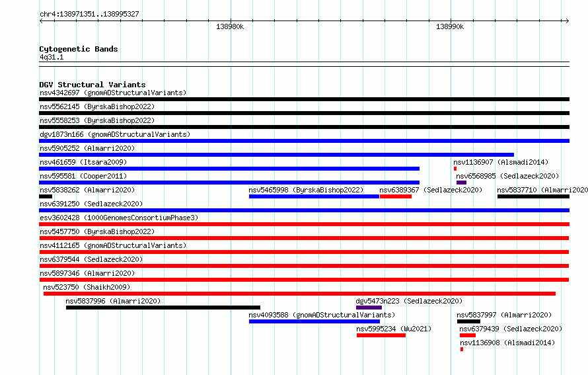This screenshot has height=375, width=588.
Task: Click the nsv6568985 Sedlazeck2020 label
Action: tap(507, 176)
